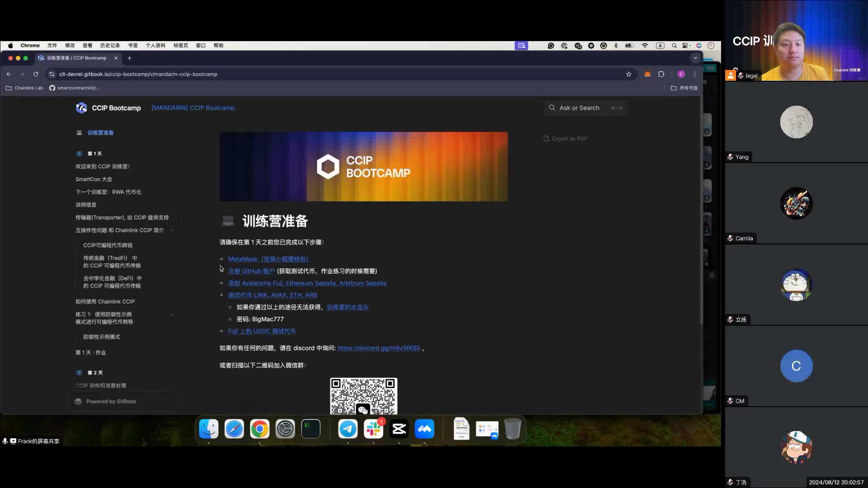
Task: Click the Bluetooth icon in menu bar
Action: tap(616, 46)
